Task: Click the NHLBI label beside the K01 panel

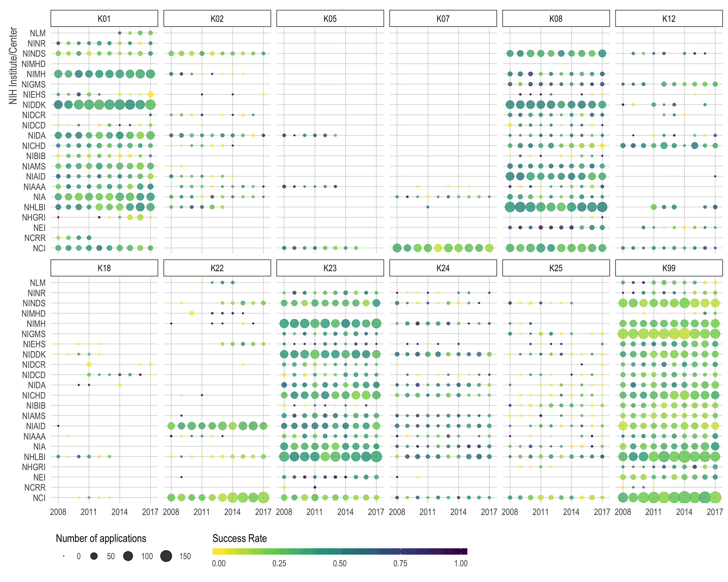Action: click(x=35, y=207)
